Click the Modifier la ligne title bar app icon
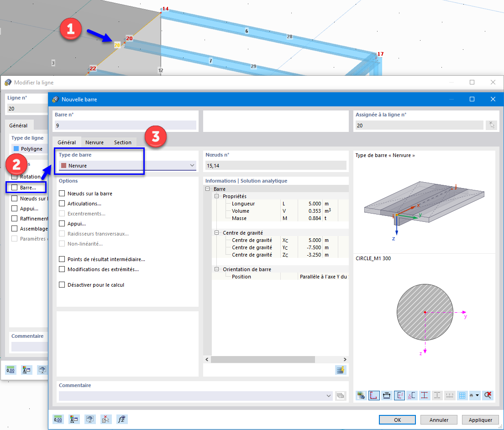Screen dimensions: 504x430 [x=8, y=83]
